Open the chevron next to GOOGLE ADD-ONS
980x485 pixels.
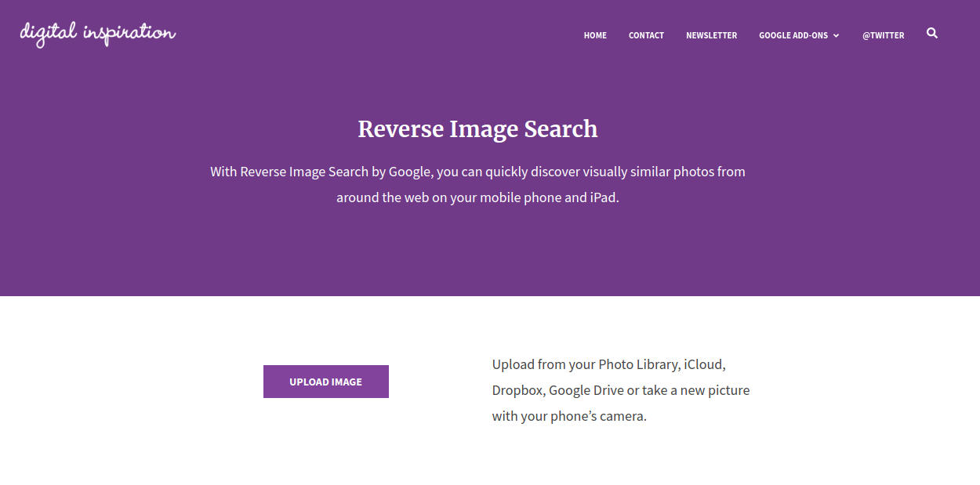tap(837, 35)
